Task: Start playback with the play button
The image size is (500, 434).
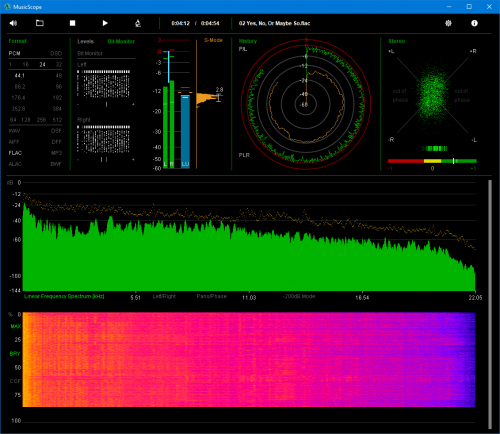Action: click(105, 23)
